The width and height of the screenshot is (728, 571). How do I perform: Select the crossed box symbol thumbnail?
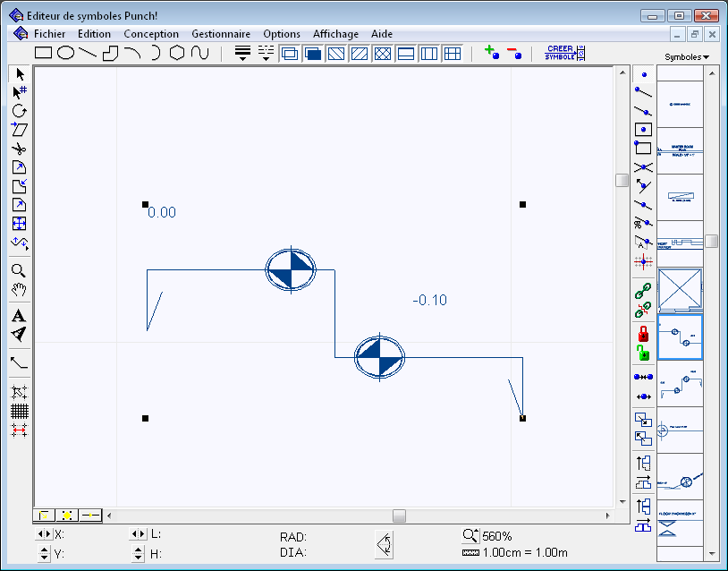coord(680,290)
